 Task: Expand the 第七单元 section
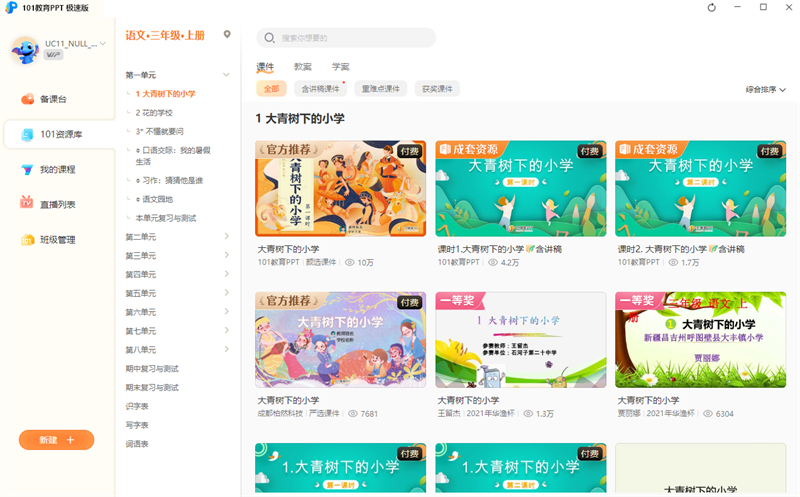pos(227,331)
